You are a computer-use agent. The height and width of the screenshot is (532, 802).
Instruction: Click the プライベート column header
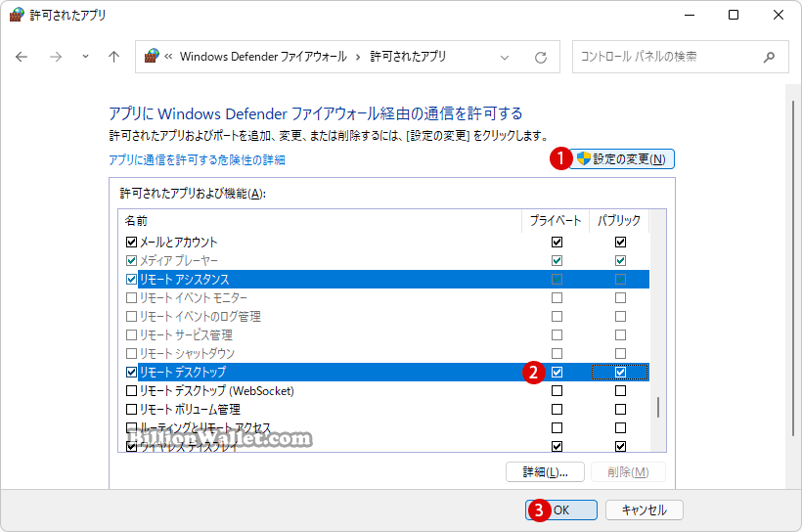(x=556, y=221)
